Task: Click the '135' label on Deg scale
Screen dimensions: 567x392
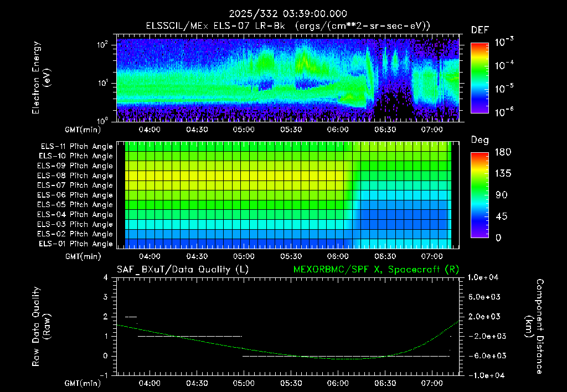Action: pos(503,174)
